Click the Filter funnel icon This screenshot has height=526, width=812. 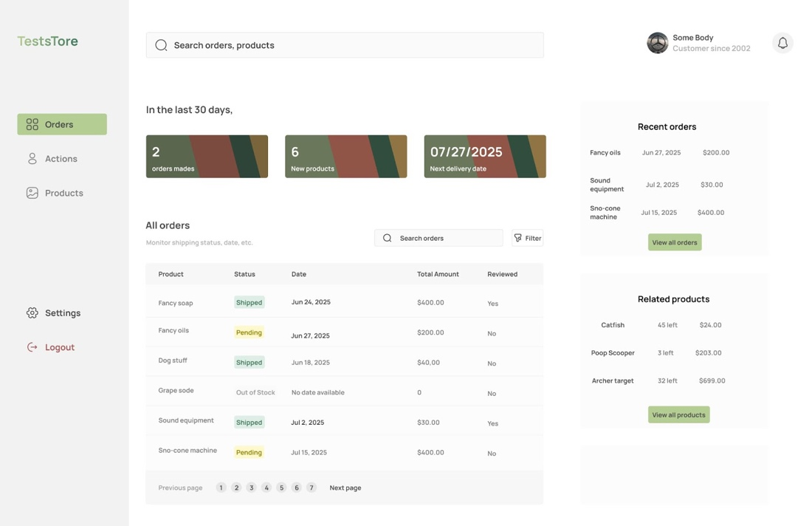tap(518, 237)
